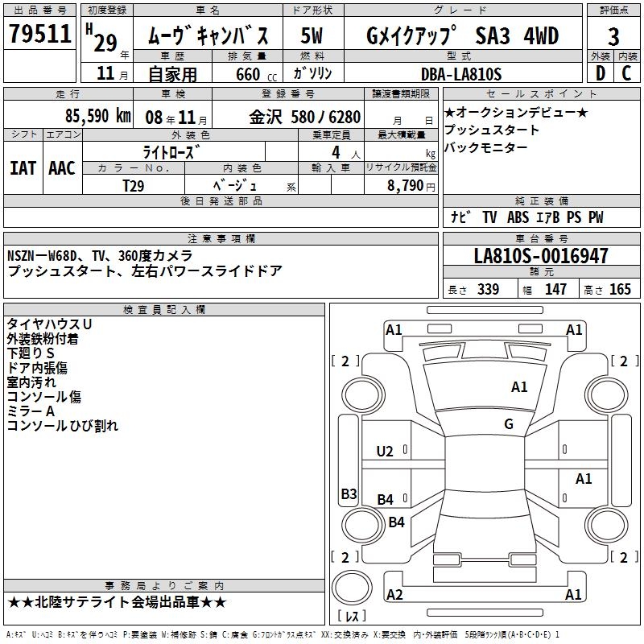The height and width of the screenshot is (644, 644).
Task: Click the width value 147
Action: pyautogui.click(x=555, y=289)
